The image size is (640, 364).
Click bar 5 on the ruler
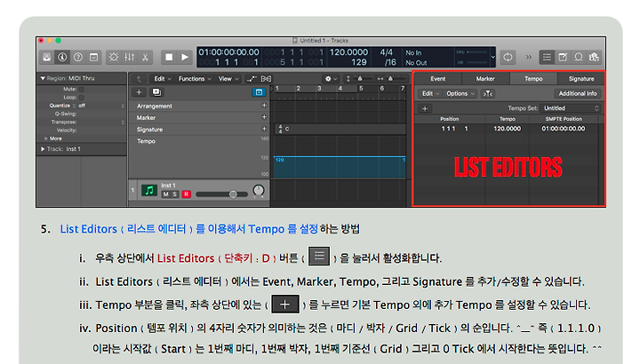point(361,89)
